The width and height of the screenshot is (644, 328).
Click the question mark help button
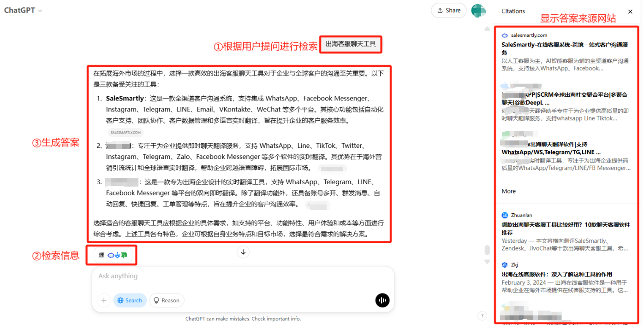point(482,316)
